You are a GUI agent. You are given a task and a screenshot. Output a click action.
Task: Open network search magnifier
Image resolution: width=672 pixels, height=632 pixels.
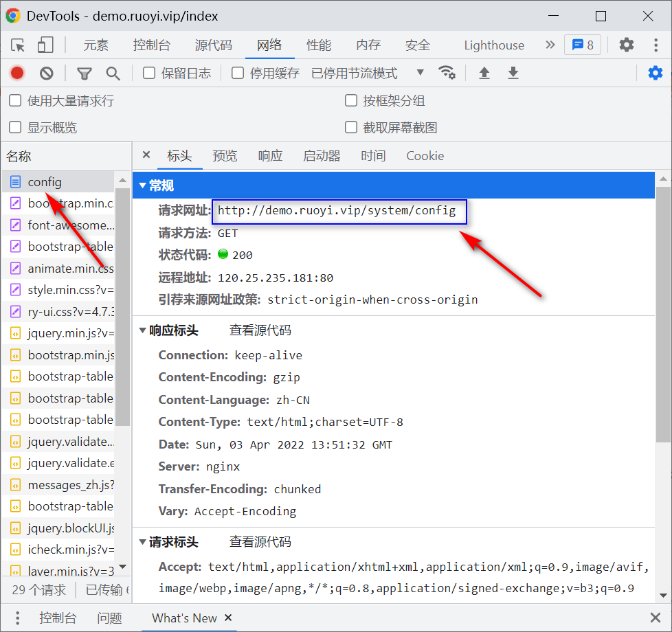113,74
